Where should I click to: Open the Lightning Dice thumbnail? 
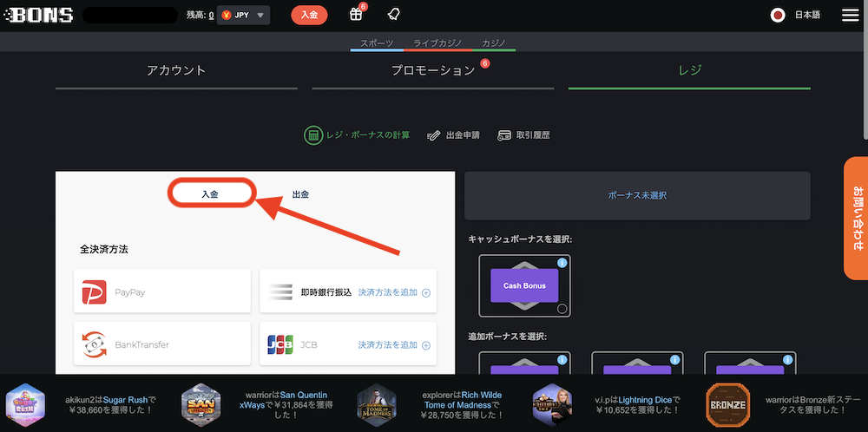click(x=552, y=403)
